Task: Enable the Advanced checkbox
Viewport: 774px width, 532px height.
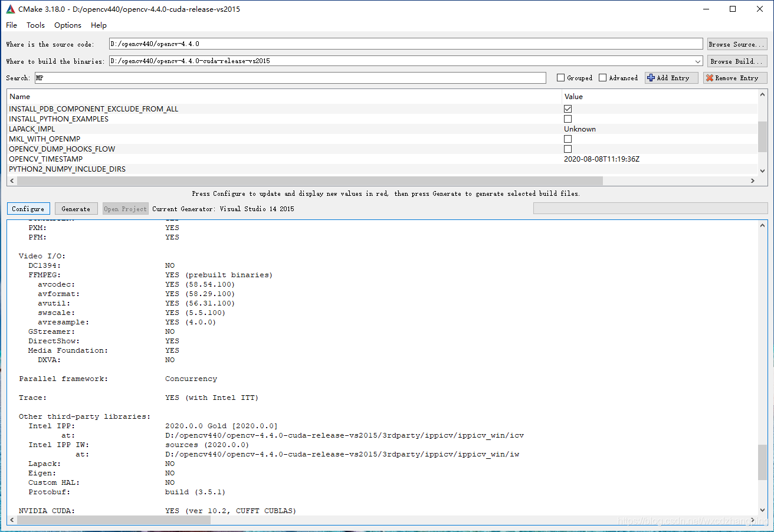Action: [x=602, y=78]
